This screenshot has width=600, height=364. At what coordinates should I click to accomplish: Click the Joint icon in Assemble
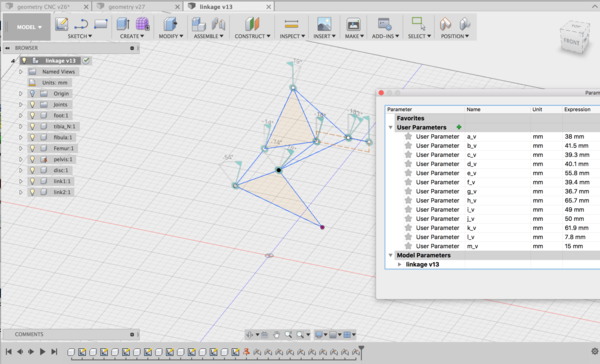coord(218,24)
